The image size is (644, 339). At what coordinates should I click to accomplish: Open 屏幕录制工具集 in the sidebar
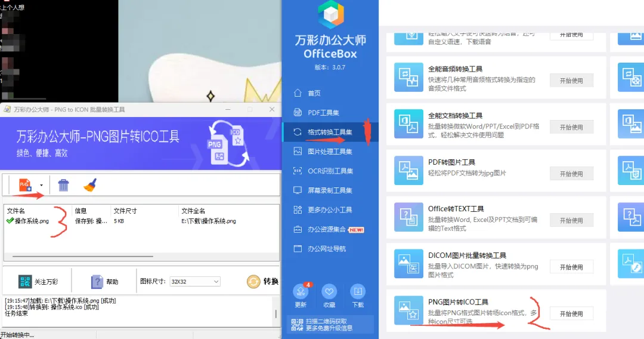[x=330, y=190]
